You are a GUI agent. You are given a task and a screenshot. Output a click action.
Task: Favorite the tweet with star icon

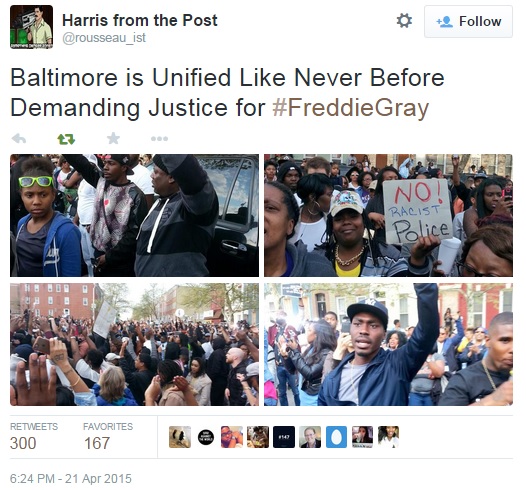tap(113, 138)
